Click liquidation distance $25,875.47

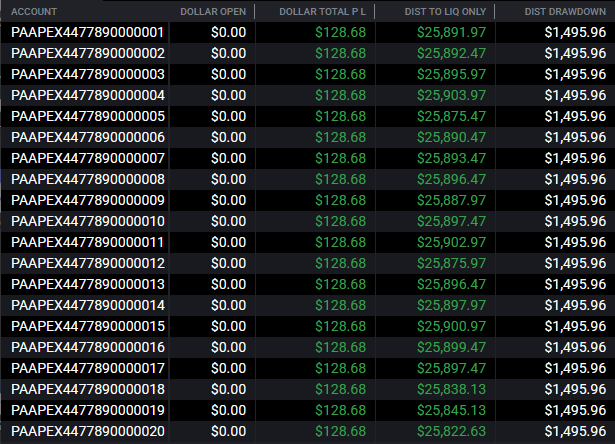coord(451,116)
